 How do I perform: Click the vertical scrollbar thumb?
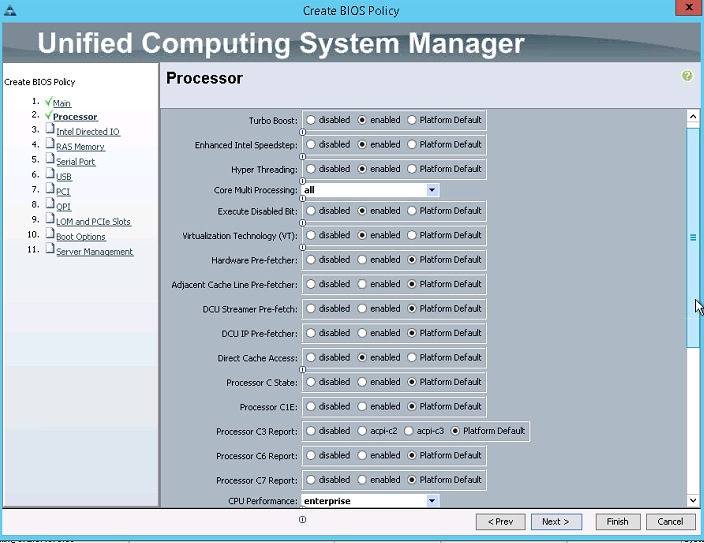[693, 237]
